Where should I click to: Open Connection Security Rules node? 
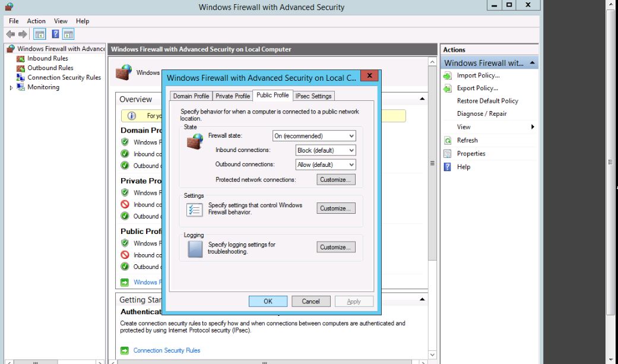[64, 77]
